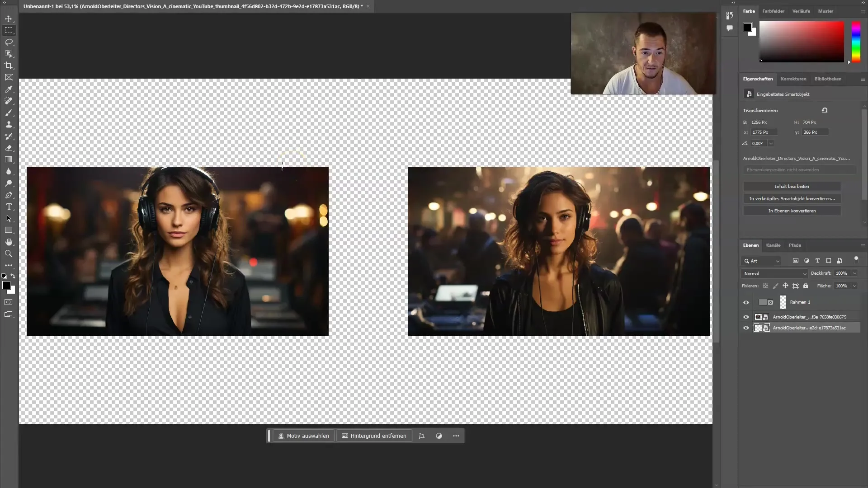This screenshot has width=868, height=488.
Task: Select the Blur tool
Action: point(9,171)
